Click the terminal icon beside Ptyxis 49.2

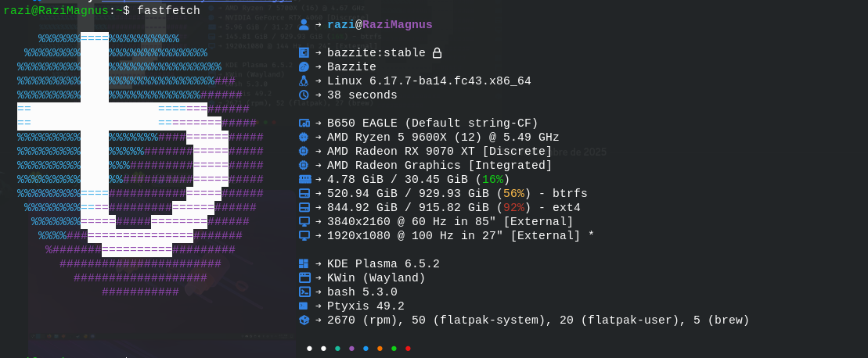click(303, 306)
